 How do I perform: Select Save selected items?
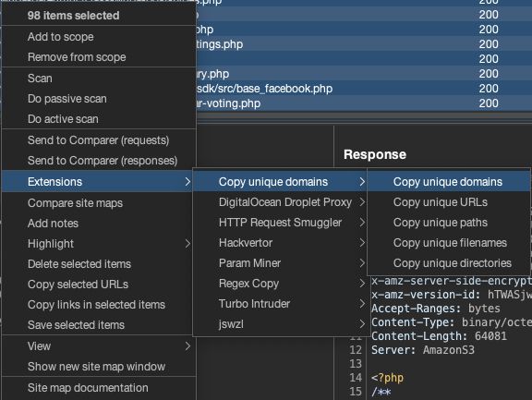[97, 325]
